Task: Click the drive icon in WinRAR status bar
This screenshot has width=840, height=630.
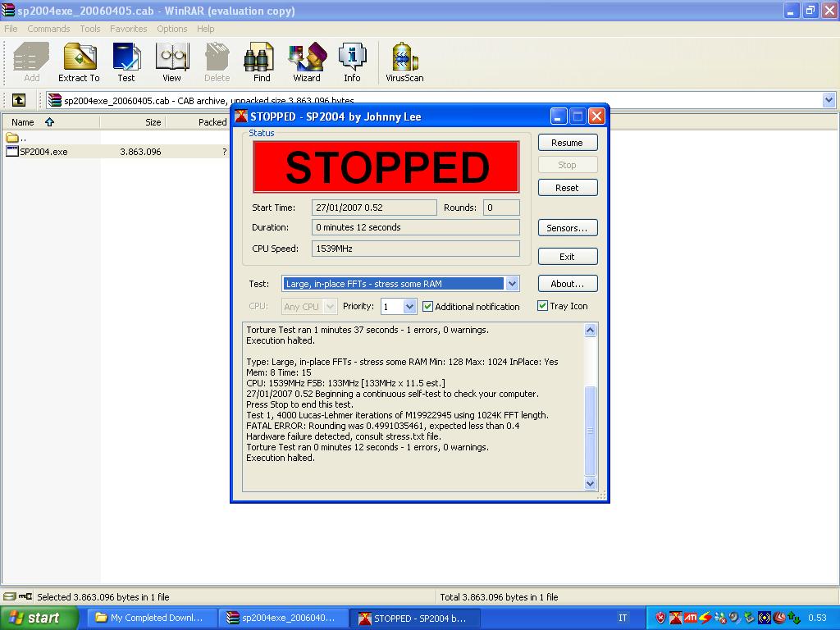Action: (x=10, y=596)
